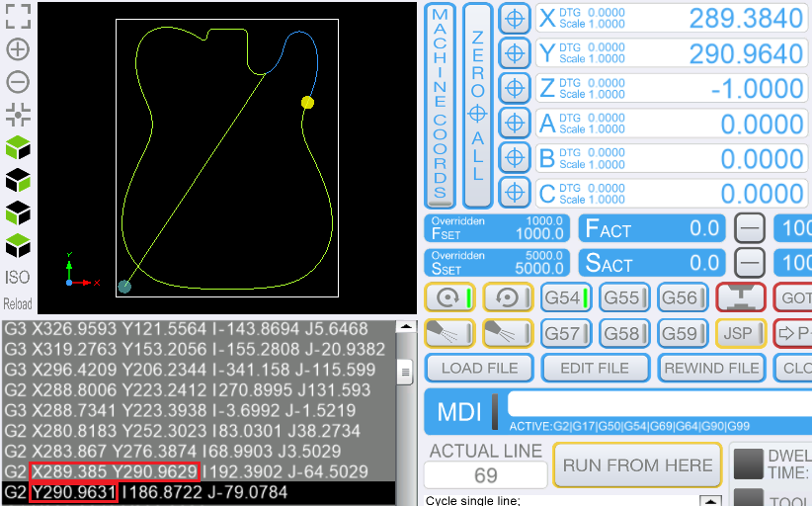Switch to ISO view
Image resolution: width=812 pixels, height=506 pixels.
(x=18, y=278)
